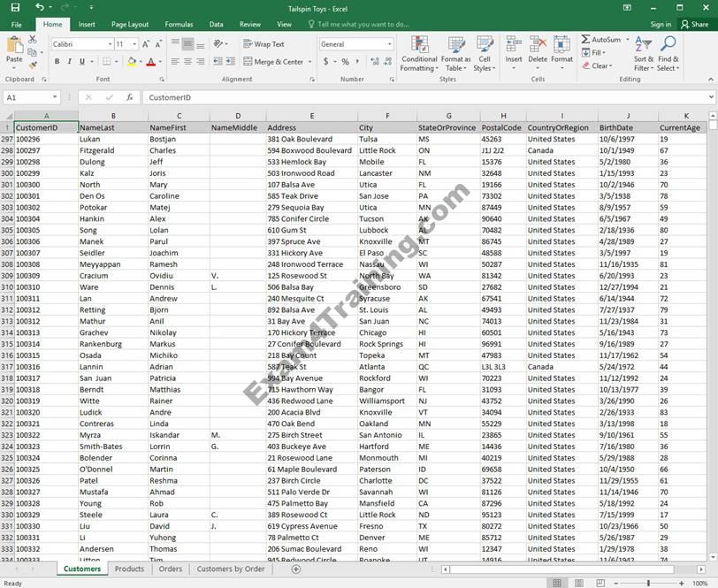Viewport: 718px width, 588px height.
Task: Click the Tell me search box
Action: tap(363, 25)
